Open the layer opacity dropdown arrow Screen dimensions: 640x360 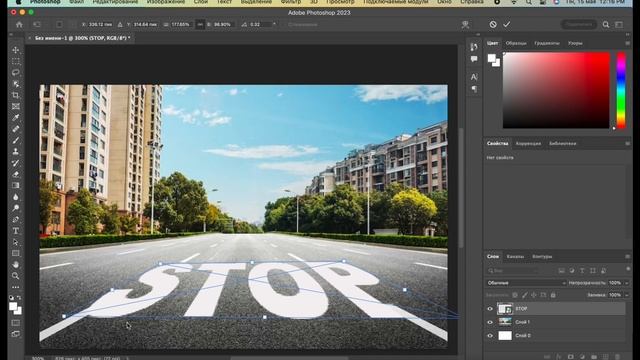[627, 283]
